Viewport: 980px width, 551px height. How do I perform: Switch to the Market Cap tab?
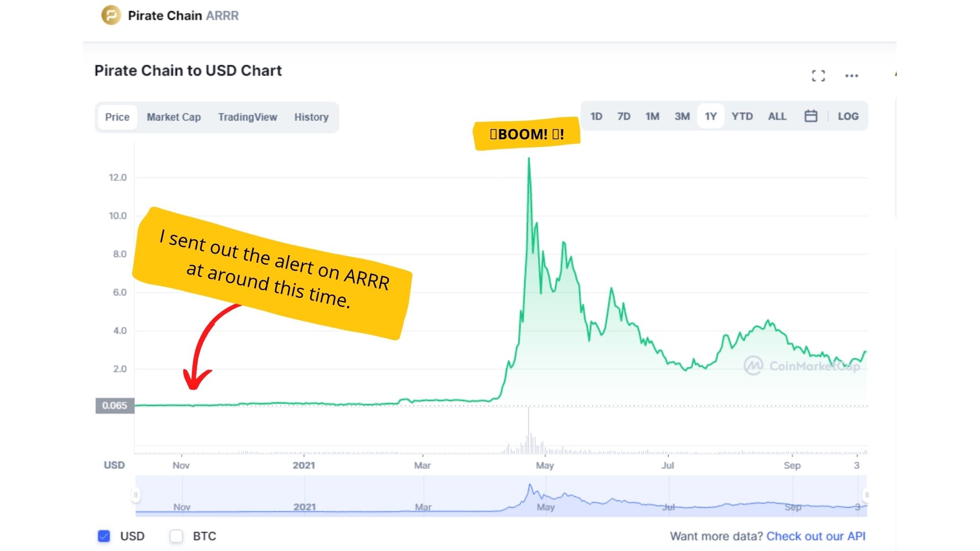174,117
